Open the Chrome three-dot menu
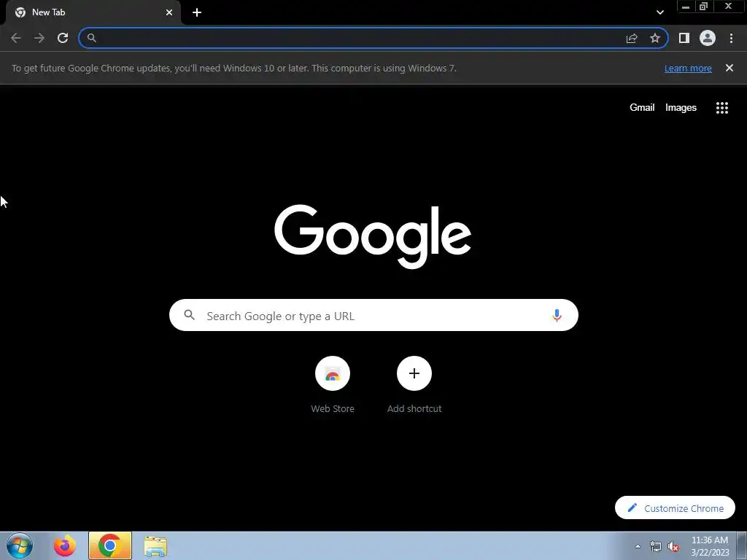Screen dimensions: 747x560 [731, 38]
